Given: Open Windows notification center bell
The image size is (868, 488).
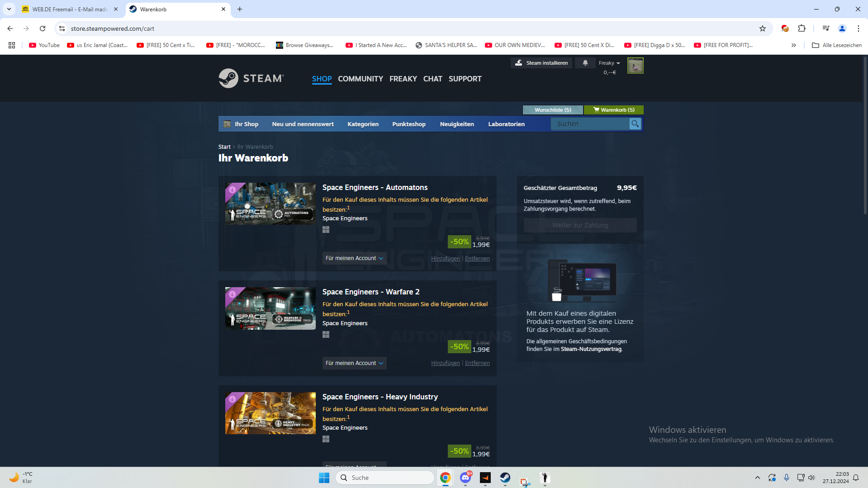Looking at the screenshot, I should [856, 478].
